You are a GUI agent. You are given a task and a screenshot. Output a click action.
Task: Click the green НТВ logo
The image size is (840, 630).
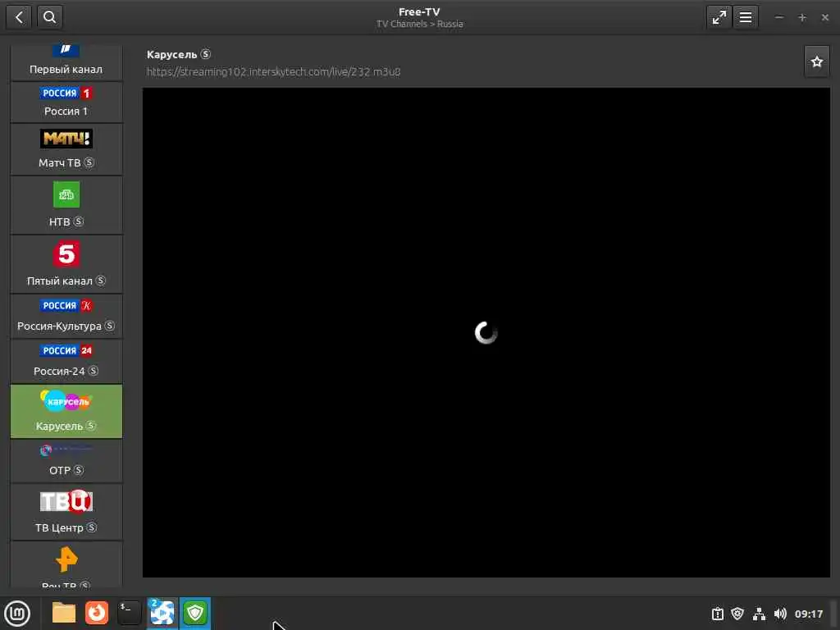(66, 194)
